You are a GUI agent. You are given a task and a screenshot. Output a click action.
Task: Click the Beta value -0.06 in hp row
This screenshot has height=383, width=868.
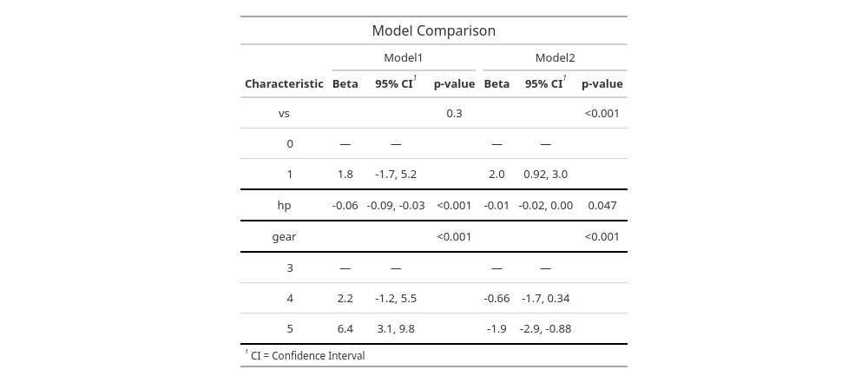pyautogui.click(x=345, y=206)
